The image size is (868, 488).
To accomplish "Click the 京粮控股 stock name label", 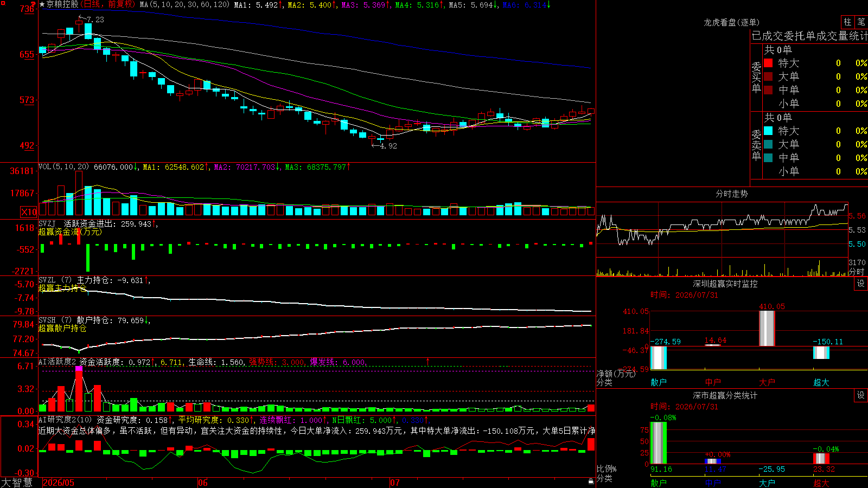I will pyautogui.click(x=62, y=4).
